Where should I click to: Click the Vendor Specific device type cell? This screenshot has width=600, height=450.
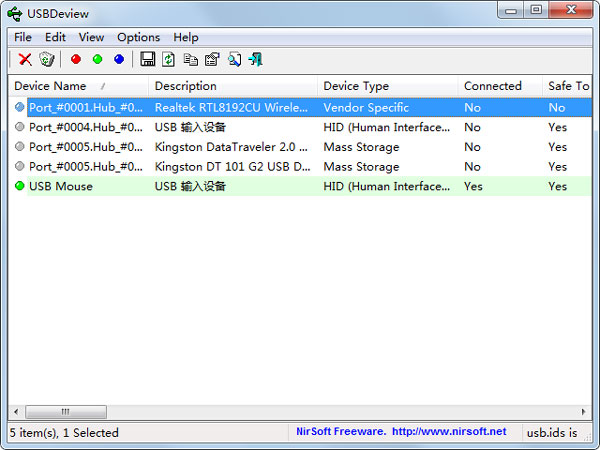366,108
